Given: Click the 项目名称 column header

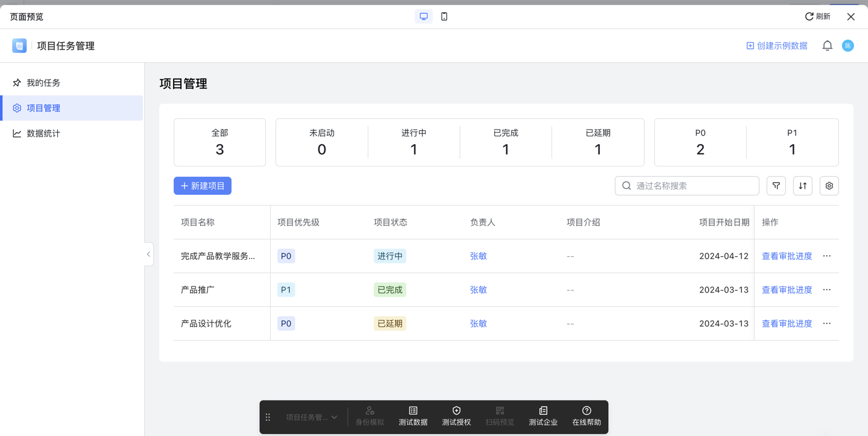Looking at the screenshot, I should click(x=198, y=223).
